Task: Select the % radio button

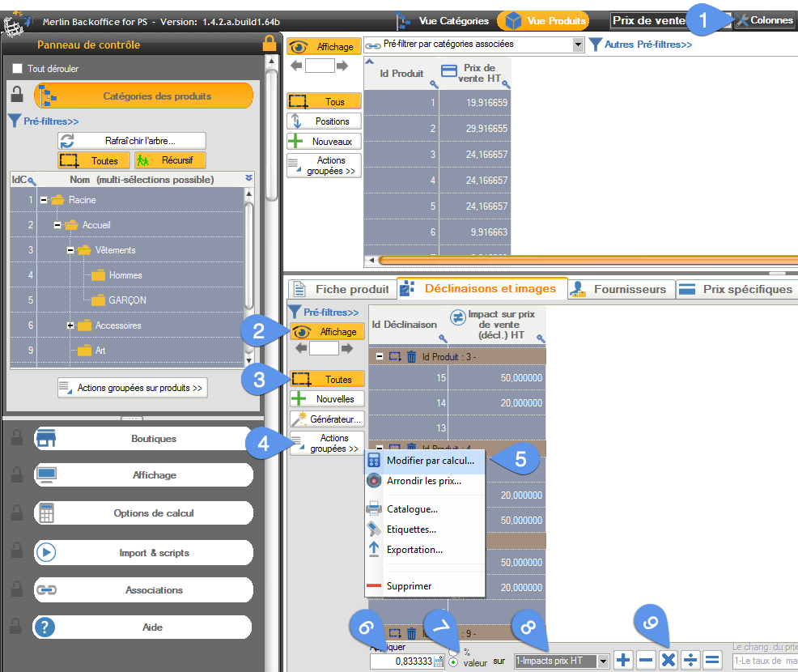Action: click(453, 651)
